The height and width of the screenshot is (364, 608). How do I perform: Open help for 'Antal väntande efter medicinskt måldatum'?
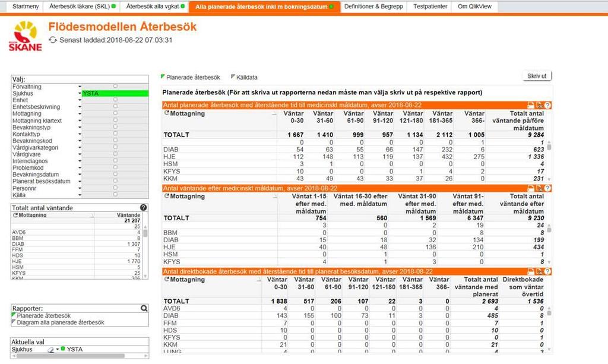click(547, 188)
